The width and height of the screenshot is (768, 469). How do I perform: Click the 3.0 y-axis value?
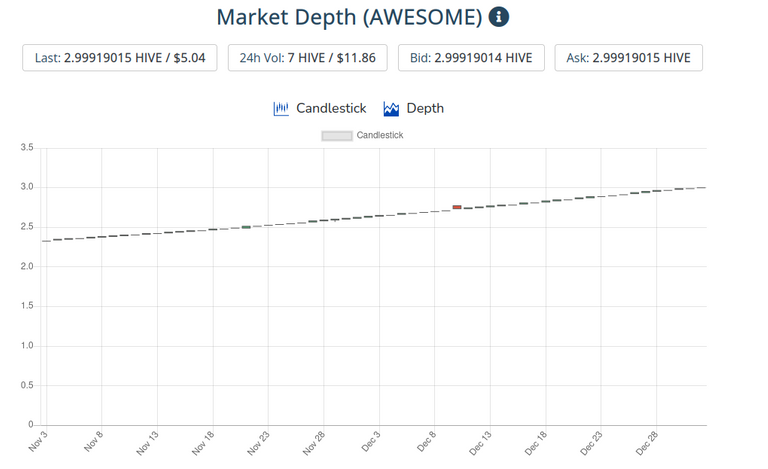[x=27, y=187]
